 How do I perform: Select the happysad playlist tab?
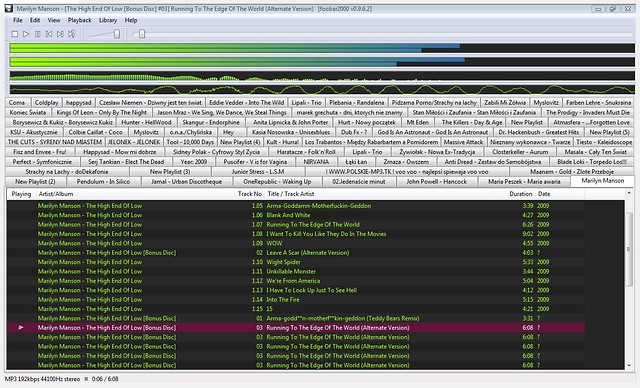point(78,103)
